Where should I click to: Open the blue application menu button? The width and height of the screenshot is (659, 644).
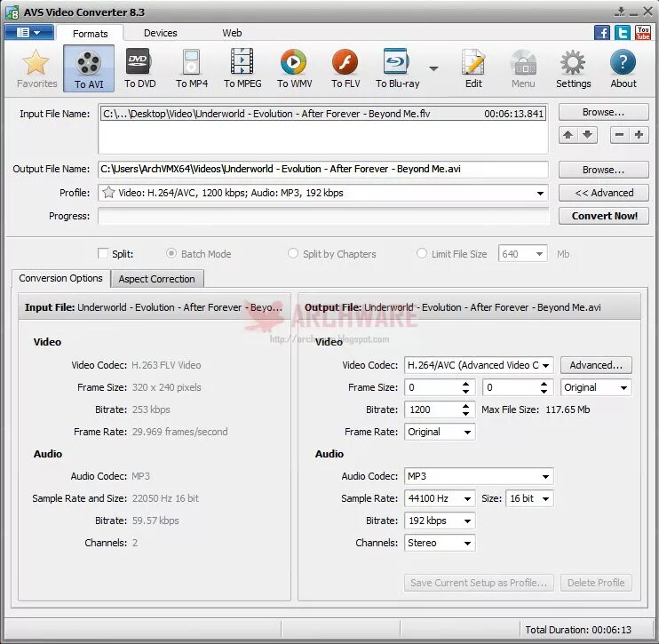click(29, 32)
